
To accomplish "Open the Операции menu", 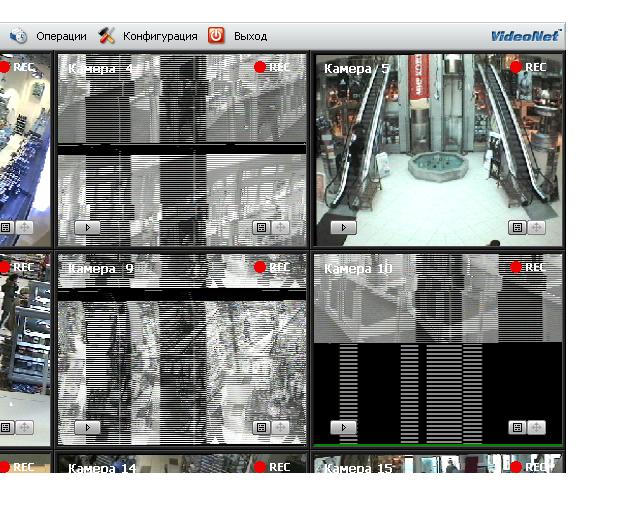I will 61,36.
